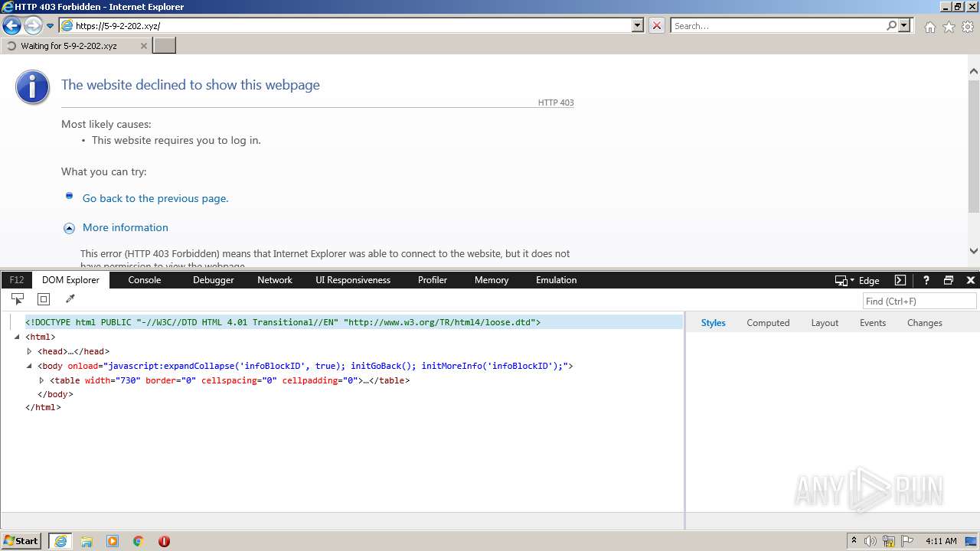
Task: Collapse the 'More information' section arrow
Action: point(69,228)
